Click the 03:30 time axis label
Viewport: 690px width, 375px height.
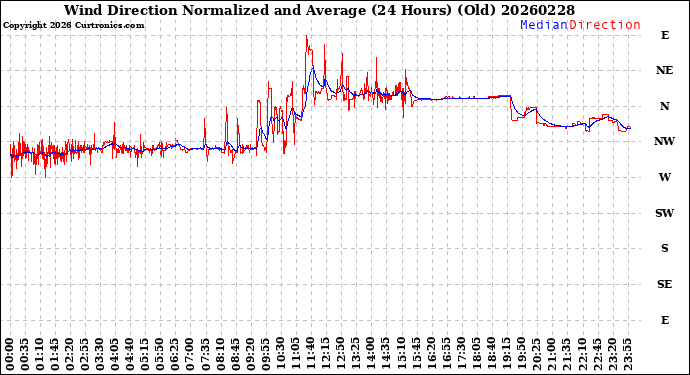tap(100, 355)
